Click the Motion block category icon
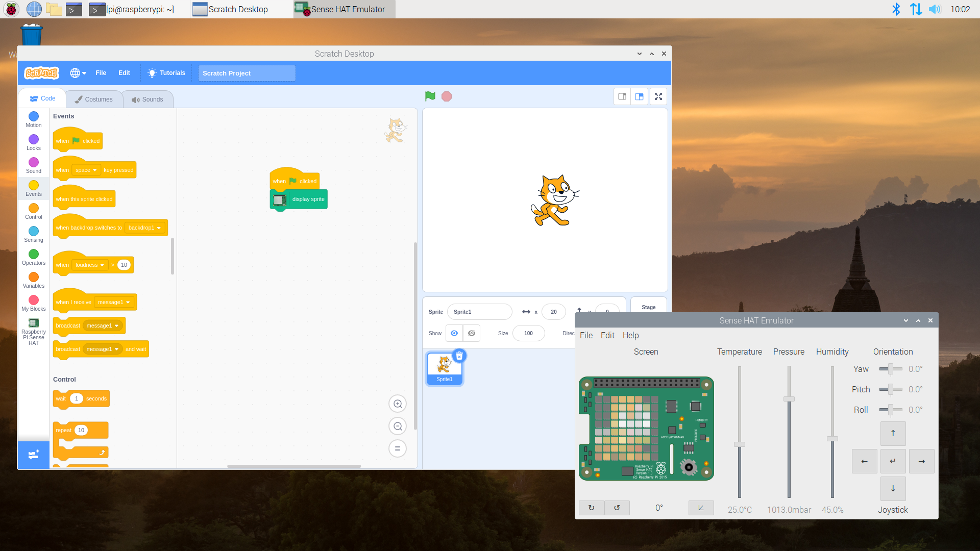This screenshot has height=551, width=980. (33, 116)
